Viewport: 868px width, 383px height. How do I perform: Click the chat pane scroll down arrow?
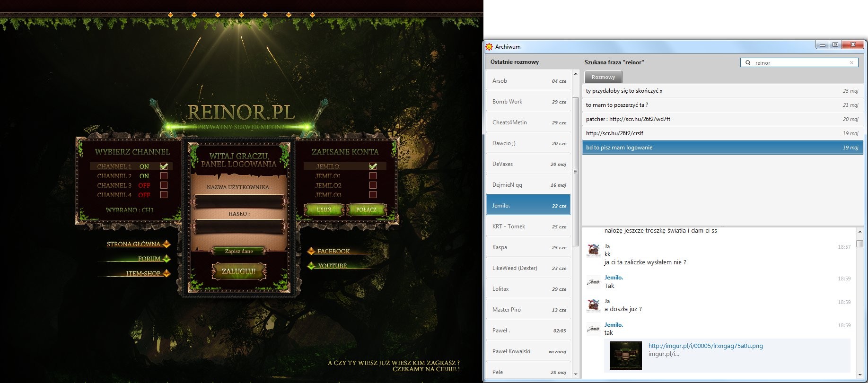pyautogui.click(x=859, y=374)
